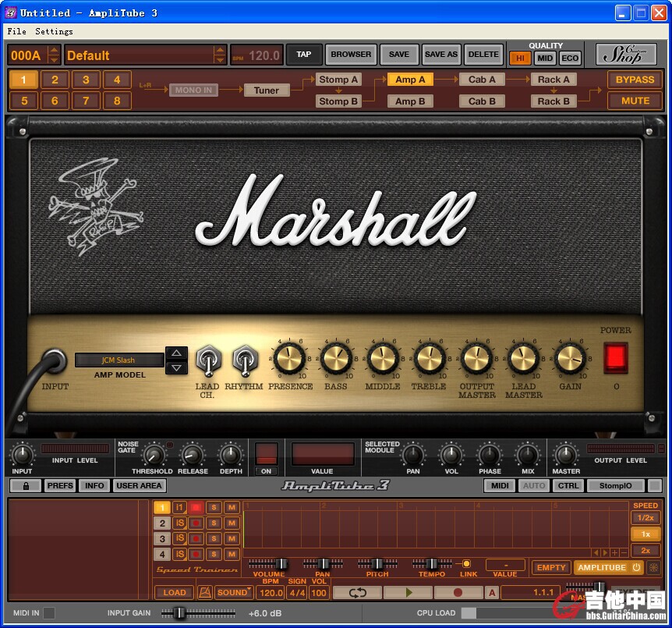Set quality to MID
Screen dimensions: 672x628
coord(545,58)
